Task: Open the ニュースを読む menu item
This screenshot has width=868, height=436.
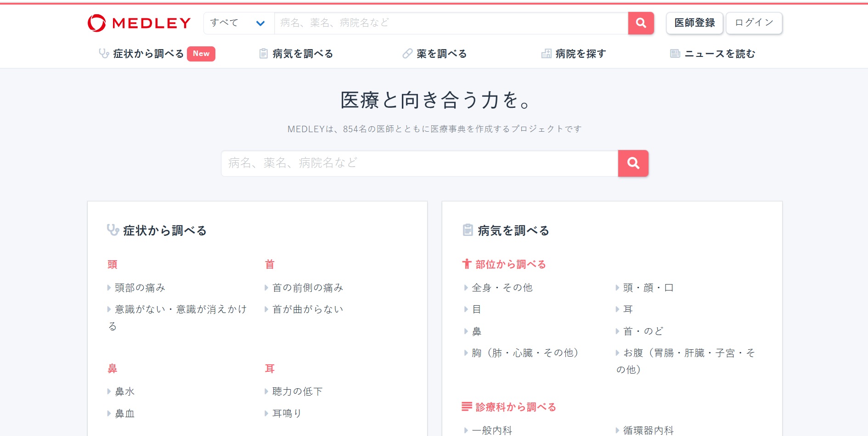Action: coord(720,54)
